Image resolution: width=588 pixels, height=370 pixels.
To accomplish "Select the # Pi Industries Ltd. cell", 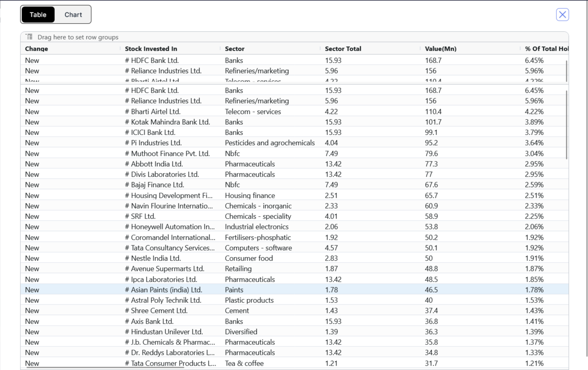I will [170, 143].
